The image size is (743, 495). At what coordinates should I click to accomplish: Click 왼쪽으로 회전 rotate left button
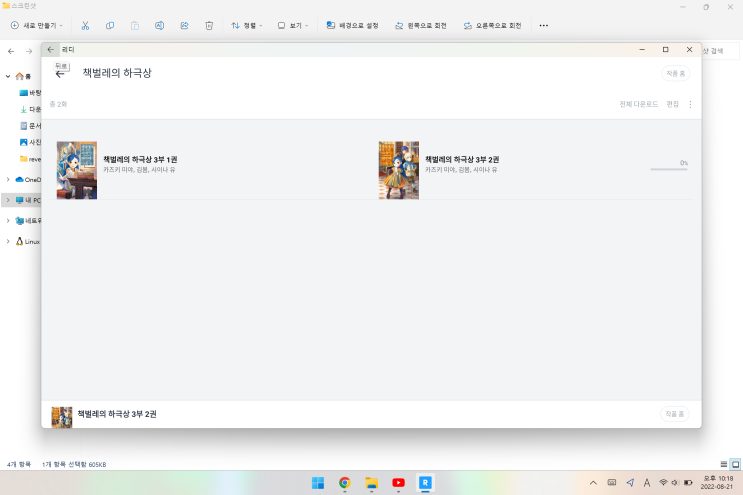point(421,26)
